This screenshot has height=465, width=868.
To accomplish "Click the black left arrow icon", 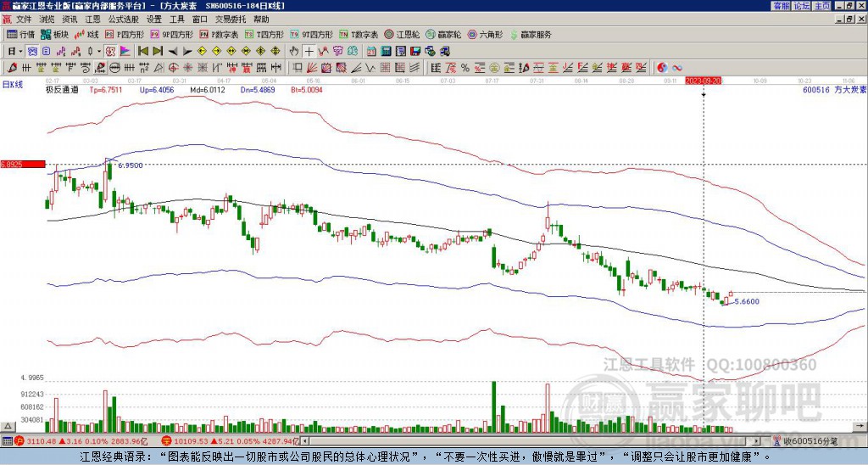I will point(173,52).
